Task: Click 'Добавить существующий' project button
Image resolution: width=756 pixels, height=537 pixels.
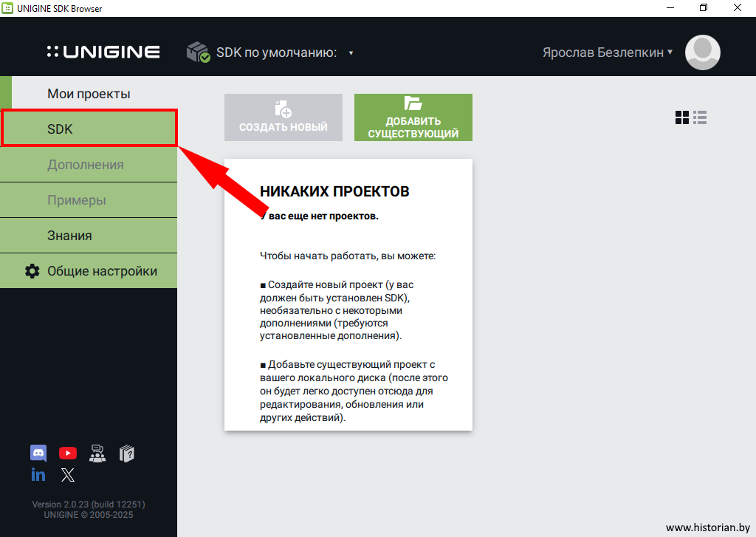Action: (413, 117)
